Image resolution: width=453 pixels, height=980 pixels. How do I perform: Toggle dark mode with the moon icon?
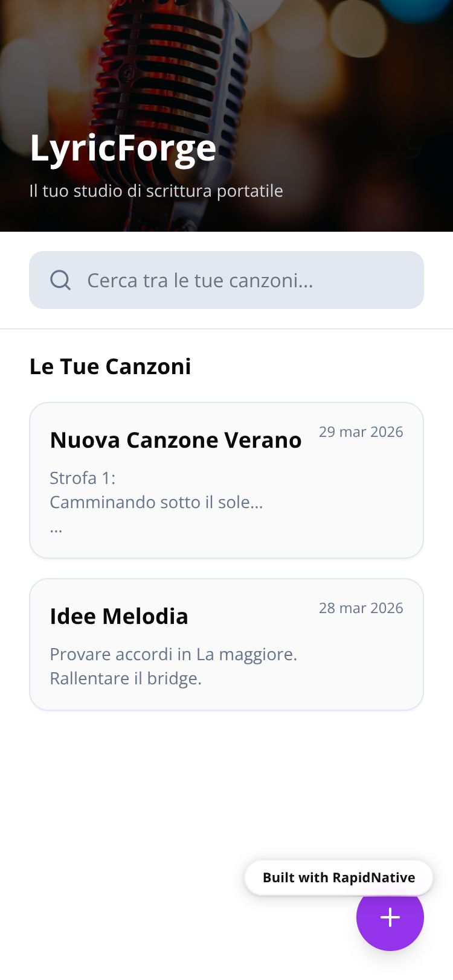pyautogui.click(x=410, y=147)
